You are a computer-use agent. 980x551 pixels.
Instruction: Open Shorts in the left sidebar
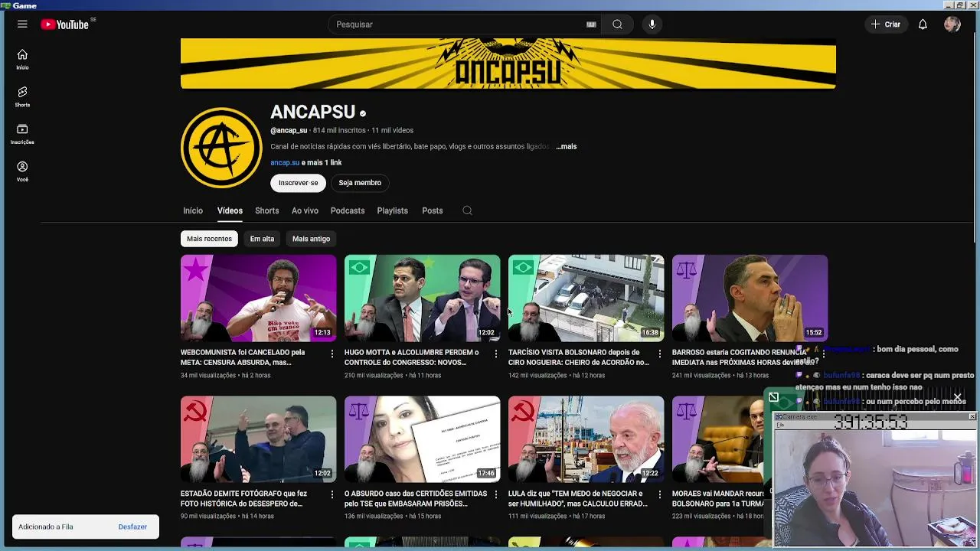point(22,96)
